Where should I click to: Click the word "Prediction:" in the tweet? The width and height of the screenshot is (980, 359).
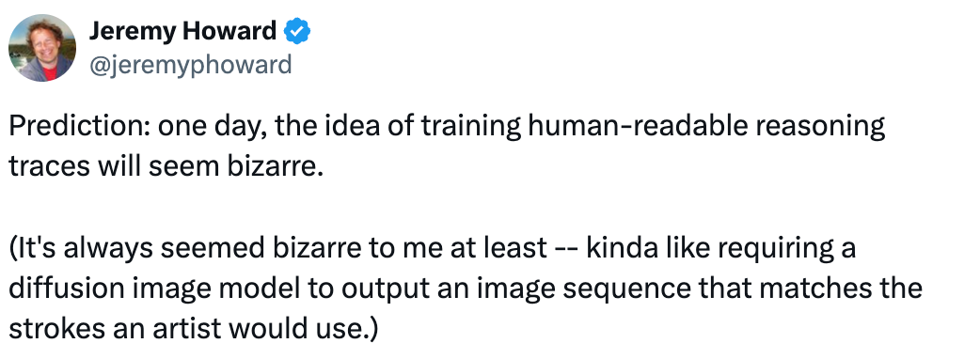coord(79,127)
